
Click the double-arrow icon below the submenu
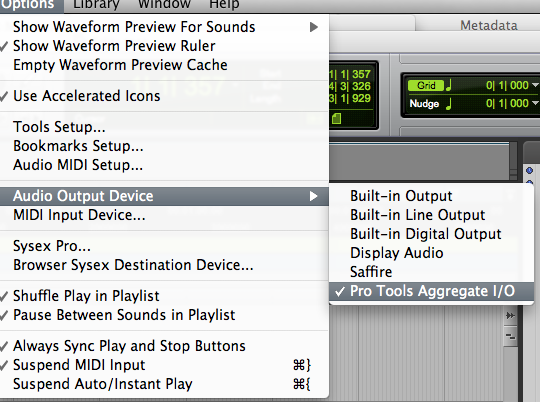(510, 316)
